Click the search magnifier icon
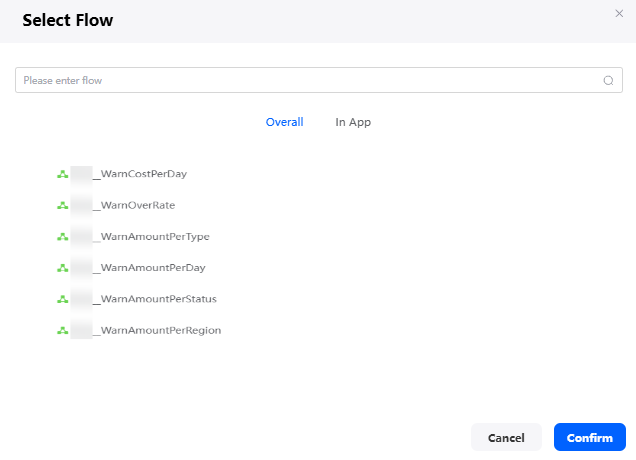This screenshot has height=460, width=636. (608, 80)
